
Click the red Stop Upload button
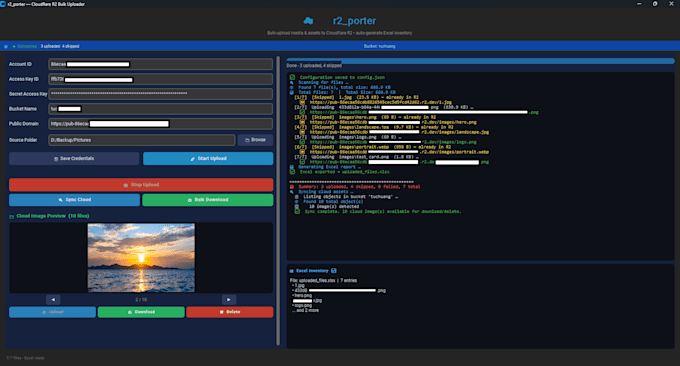141,185
